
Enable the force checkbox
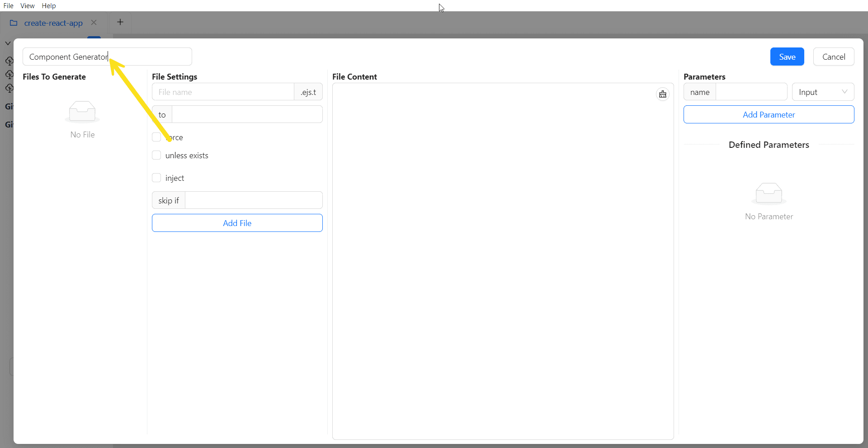156,137
